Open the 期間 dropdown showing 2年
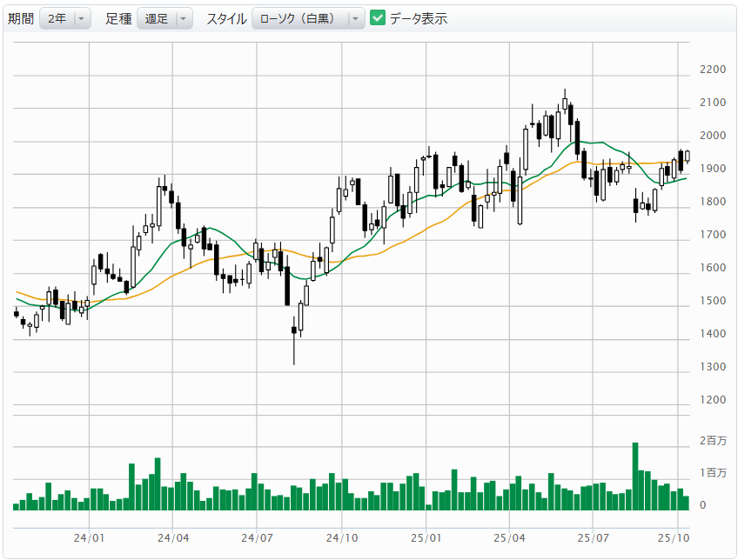This screenshot has width=738, height=560. 65,18
